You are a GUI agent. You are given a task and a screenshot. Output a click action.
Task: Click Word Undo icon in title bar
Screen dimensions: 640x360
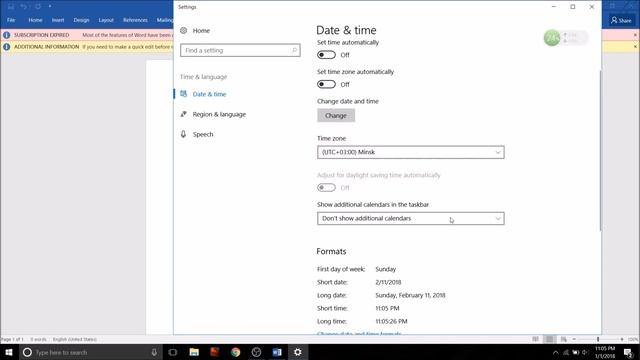(x=24, y=7)
